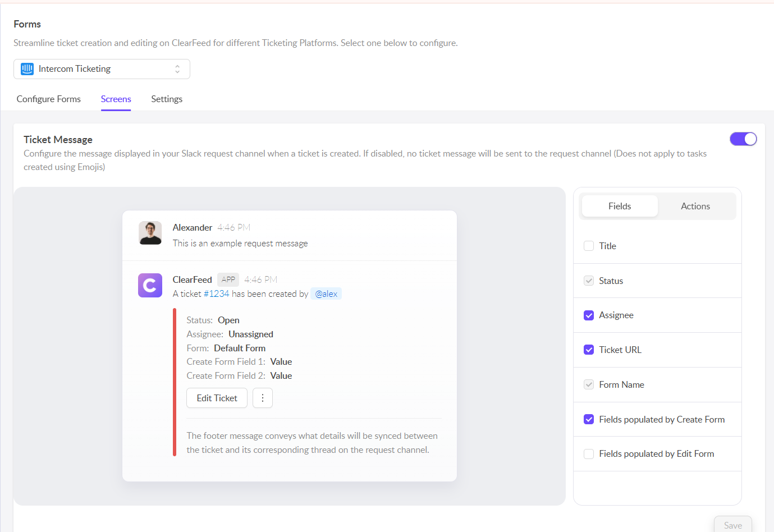Screen dimensions: 774x532
Task: Click the Save button
Action: [x=732, y=525]
